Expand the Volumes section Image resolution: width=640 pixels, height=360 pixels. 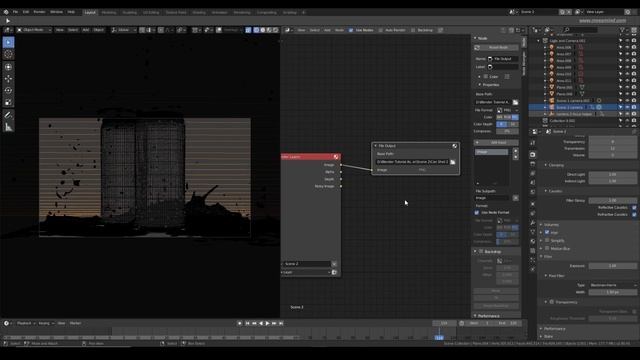[541, 224]
